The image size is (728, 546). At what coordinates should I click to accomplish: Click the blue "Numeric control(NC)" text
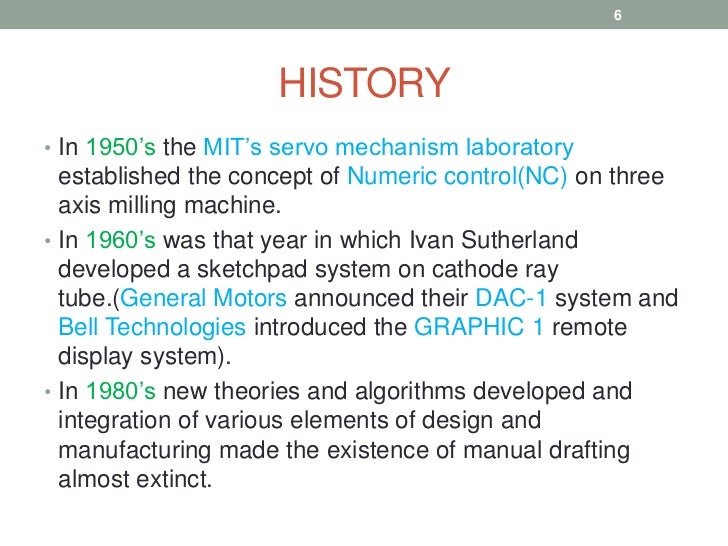coord(457,177)
